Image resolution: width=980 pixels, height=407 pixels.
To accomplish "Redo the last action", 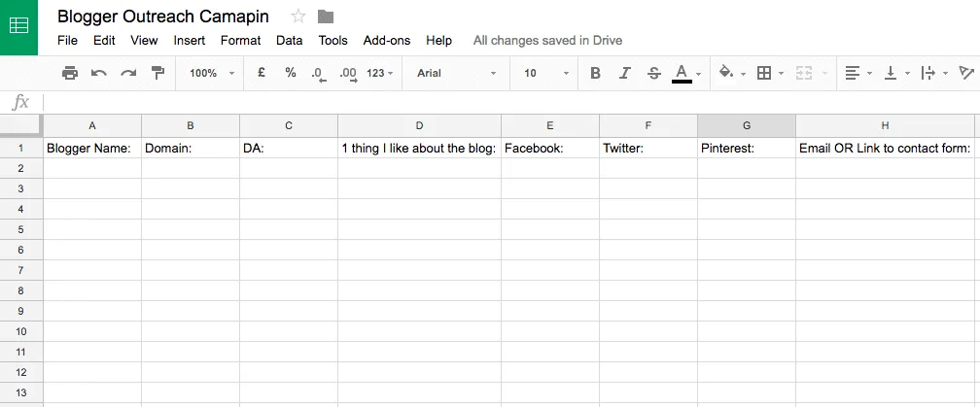I will tap(128, 73).
